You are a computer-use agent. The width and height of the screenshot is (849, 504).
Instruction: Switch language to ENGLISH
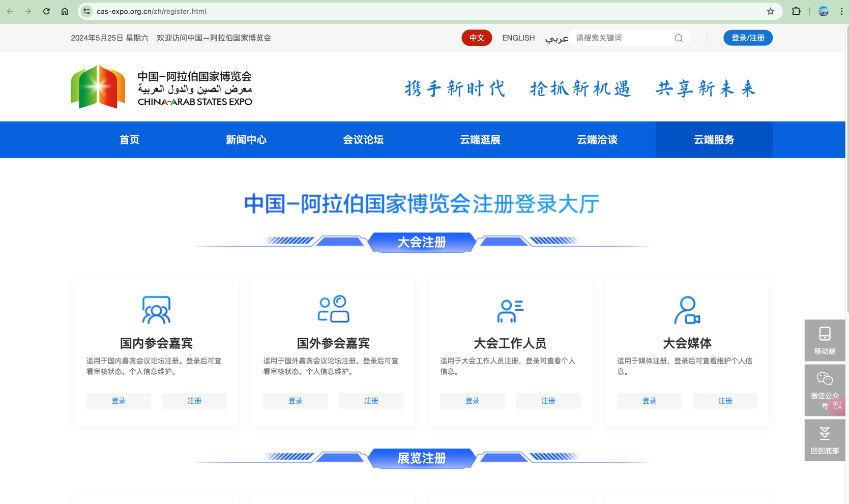point(518,38)
